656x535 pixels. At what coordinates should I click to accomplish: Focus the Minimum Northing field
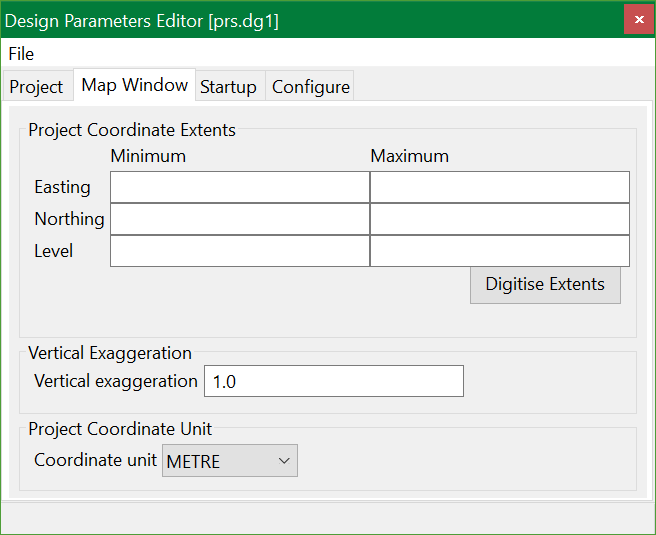(240, 219)
